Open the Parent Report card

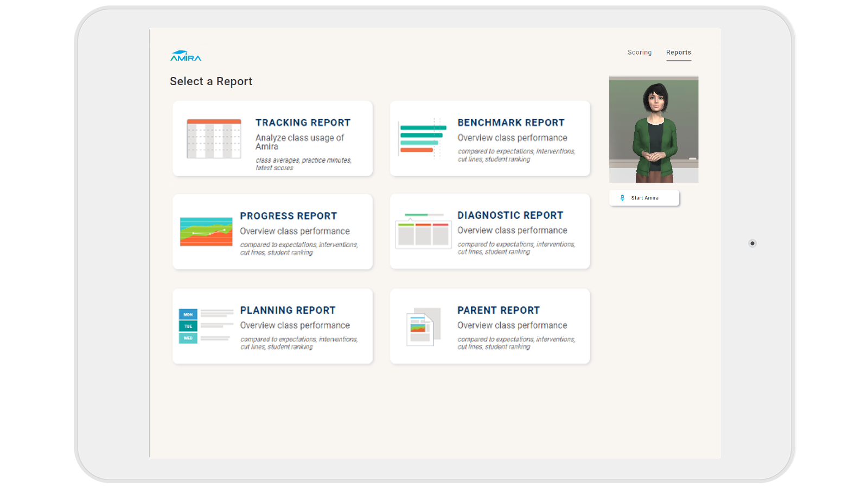[489, 326]
